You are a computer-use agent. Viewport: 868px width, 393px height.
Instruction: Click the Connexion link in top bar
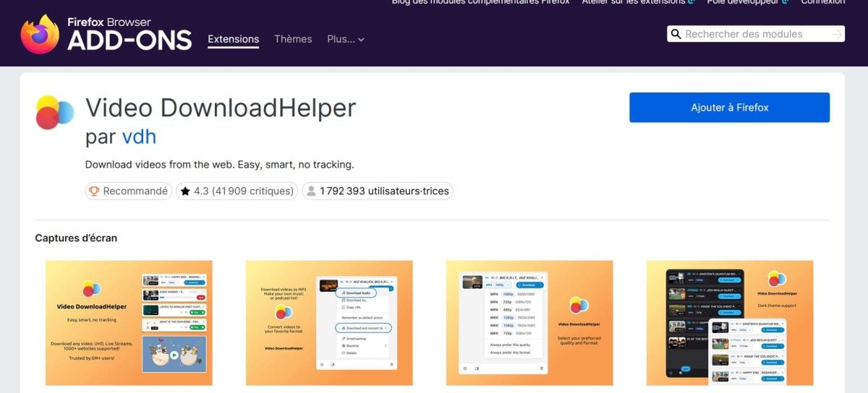(x=822, y=3)
